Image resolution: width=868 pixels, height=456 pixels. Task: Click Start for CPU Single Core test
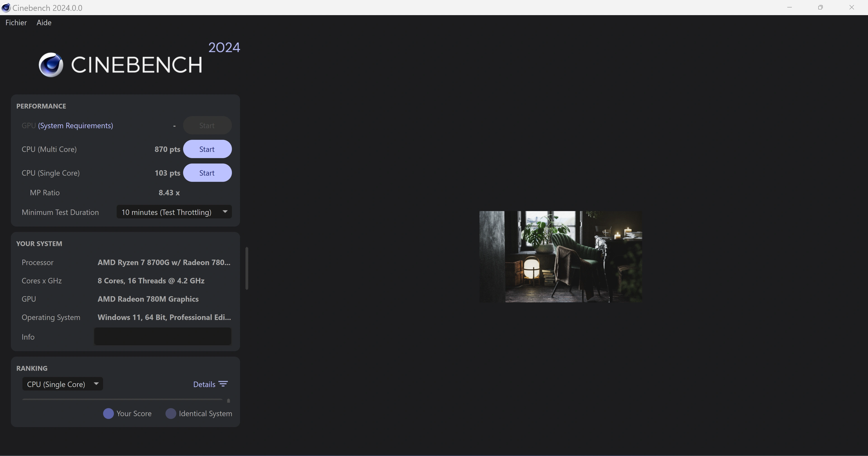[x=207, y=173]
